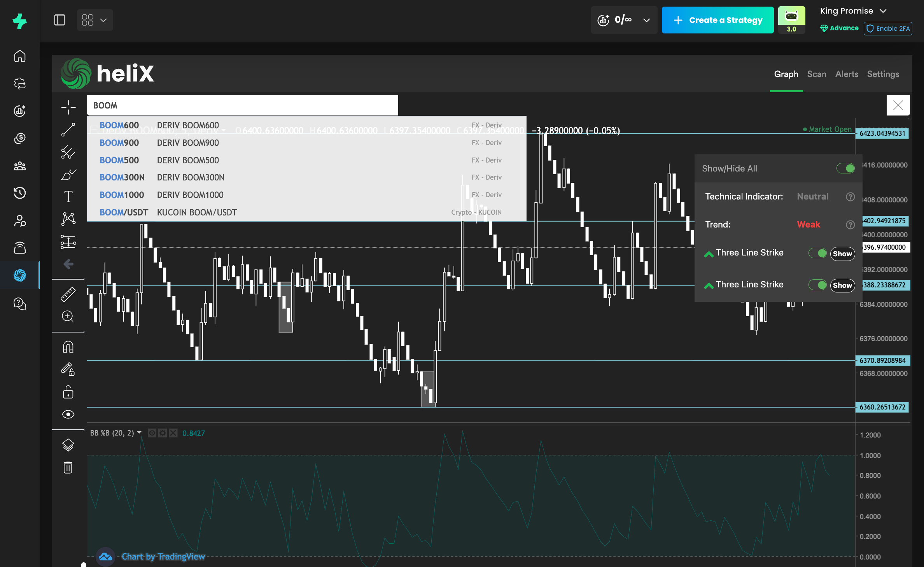
Task: Select the trend line drawing tool
Action: click(x=68, y=130)
